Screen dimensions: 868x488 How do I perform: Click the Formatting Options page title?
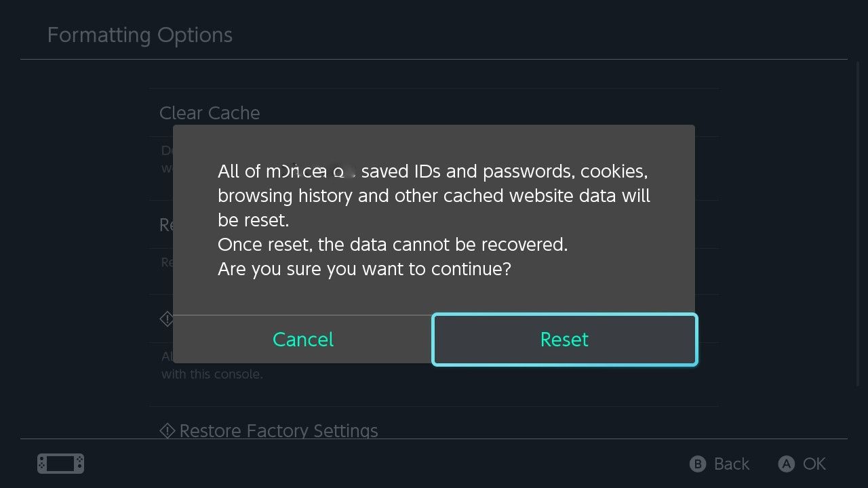pos(140,35)
